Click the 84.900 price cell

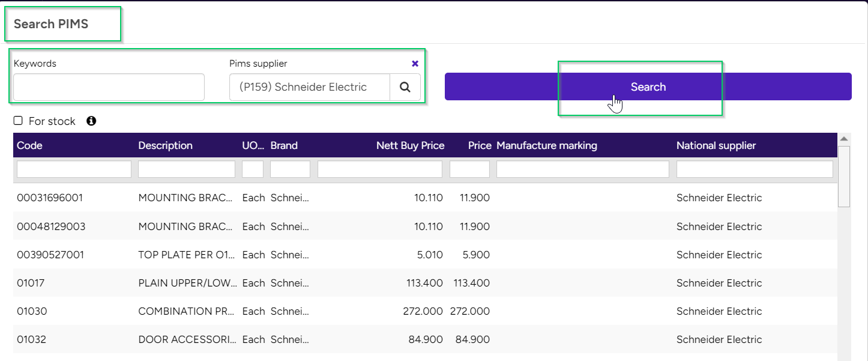(x=472, y=339)
